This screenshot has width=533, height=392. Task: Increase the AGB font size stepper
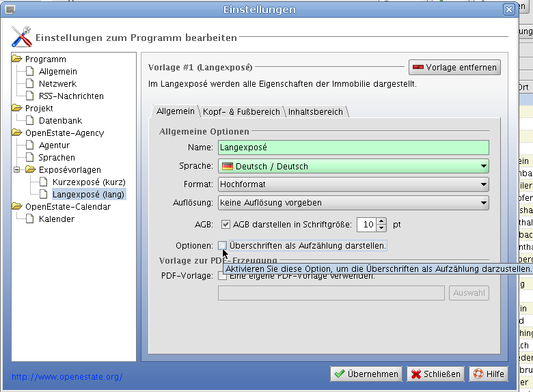point(381,221)
